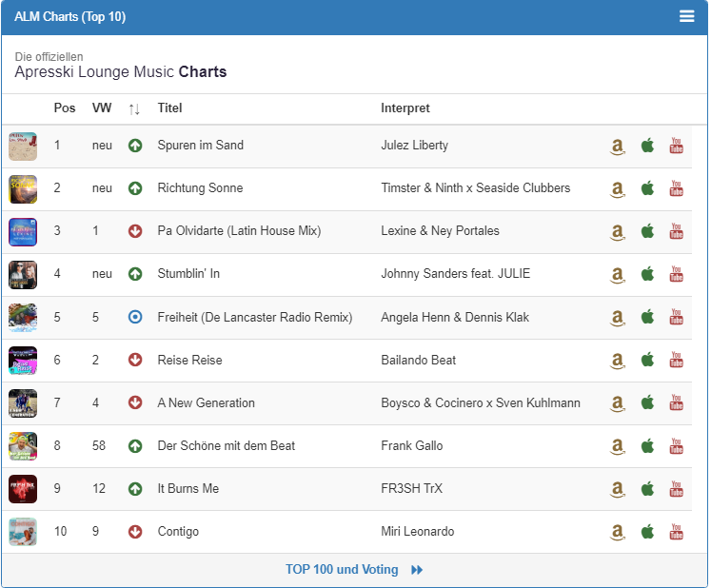Open Amazon link for Stumblin' In

coord(617,274)
